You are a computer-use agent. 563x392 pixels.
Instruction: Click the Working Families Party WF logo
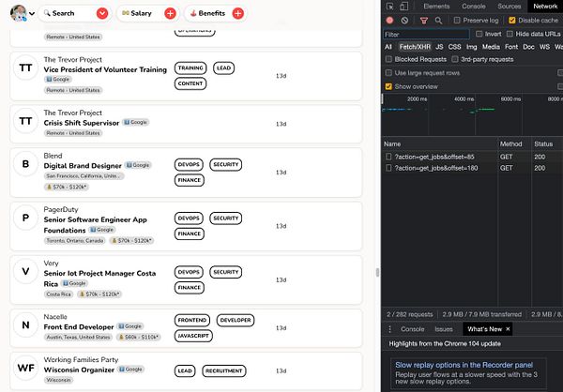pos(25,368)
